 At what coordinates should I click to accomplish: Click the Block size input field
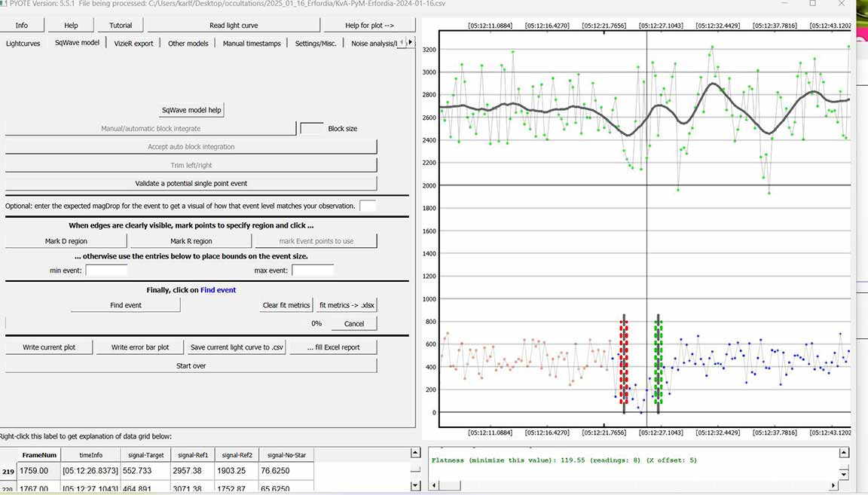312,128
